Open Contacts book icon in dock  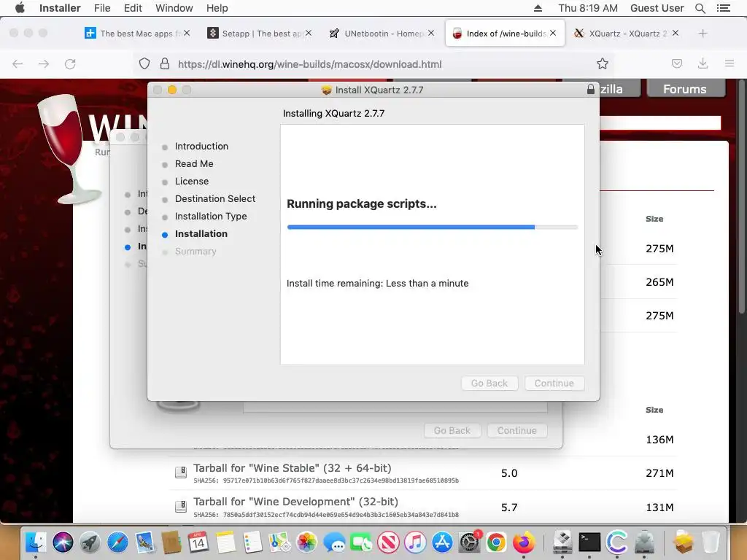[x=171, y=542]
